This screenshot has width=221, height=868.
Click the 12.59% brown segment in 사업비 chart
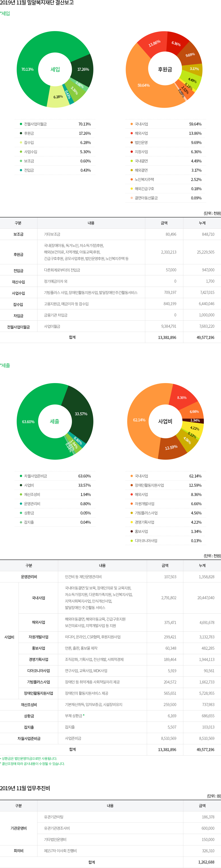click(x=171, y=448)
